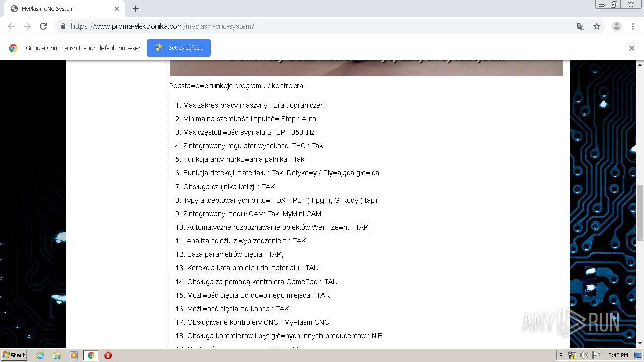Open a new tab with plus

click(136, 9)
